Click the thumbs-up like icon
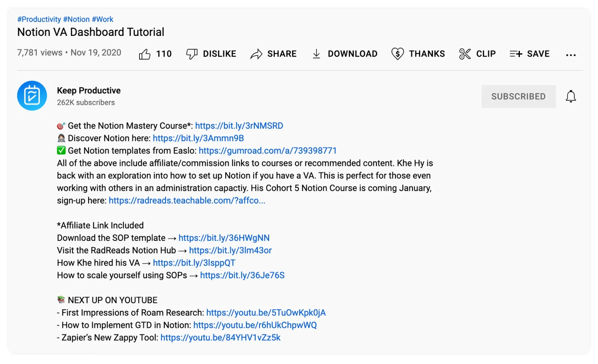The width and height of the screenshot is (598, 364). [x=145, y=54]
